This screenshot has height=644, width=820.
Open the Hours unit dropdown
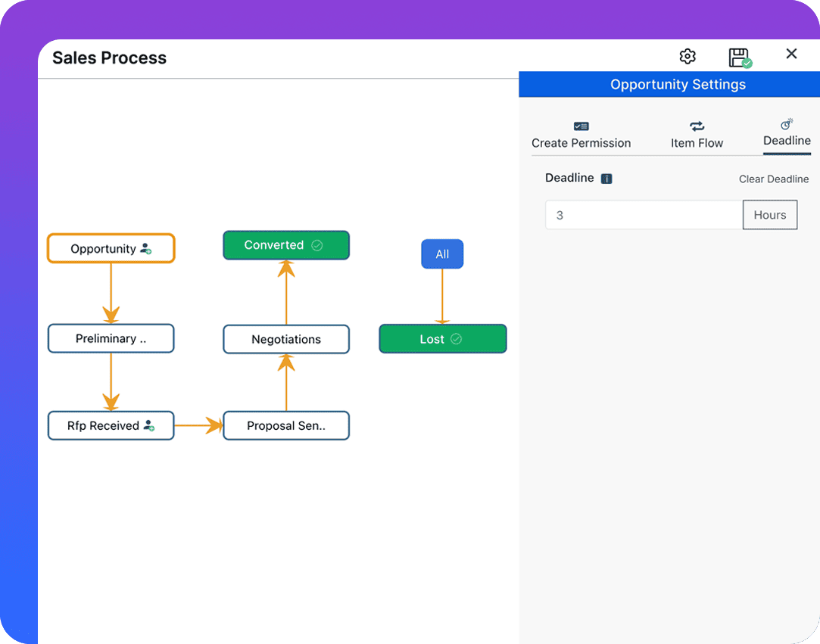tap(770, 215)
